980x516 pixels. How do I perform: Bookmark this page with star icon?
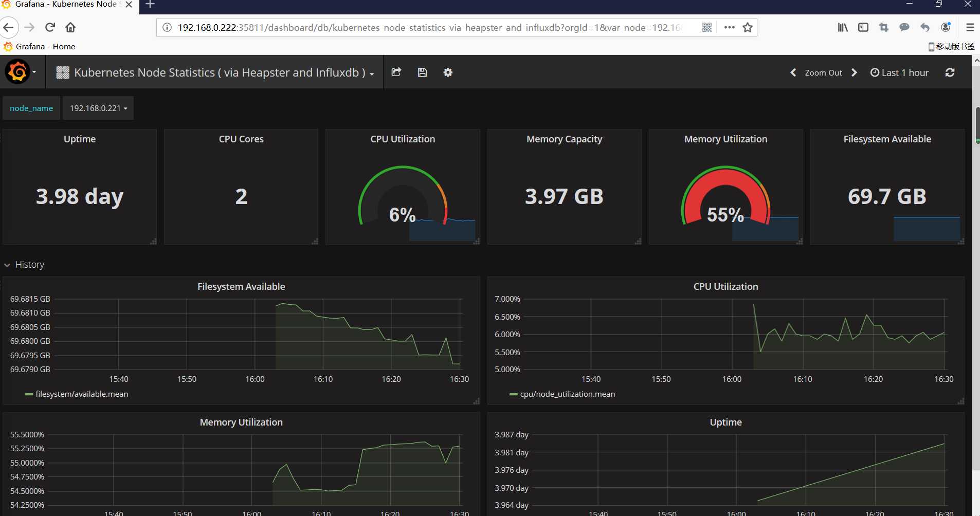coord(748,27)
